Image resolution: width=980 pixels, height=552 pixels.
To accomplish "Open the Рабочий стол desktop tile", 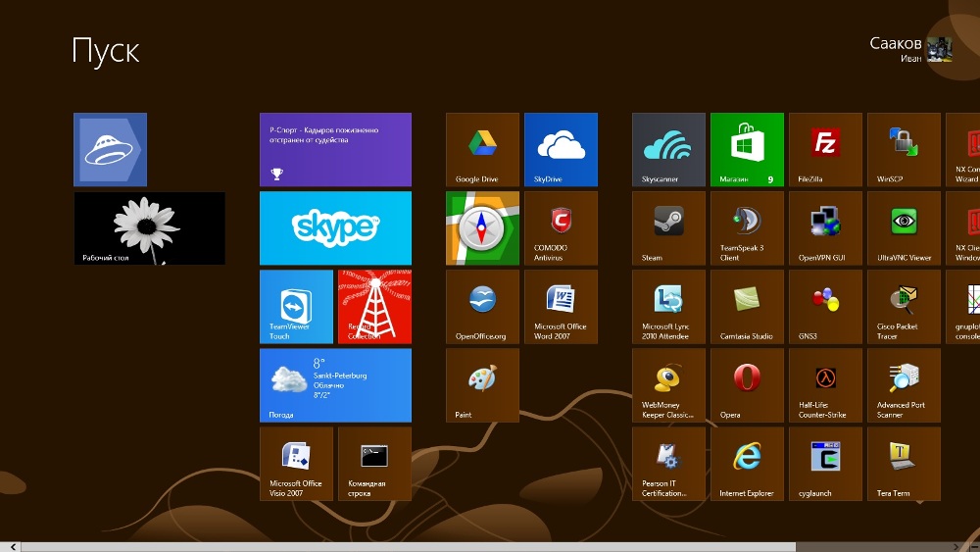I will pos(149,227).
